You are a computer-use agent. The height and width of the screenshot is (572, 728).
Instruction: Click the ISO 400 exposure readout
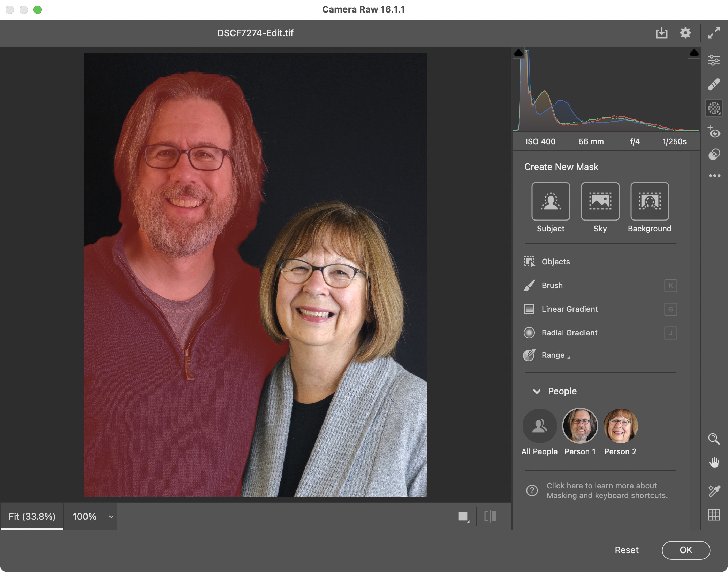pos(540,141)
